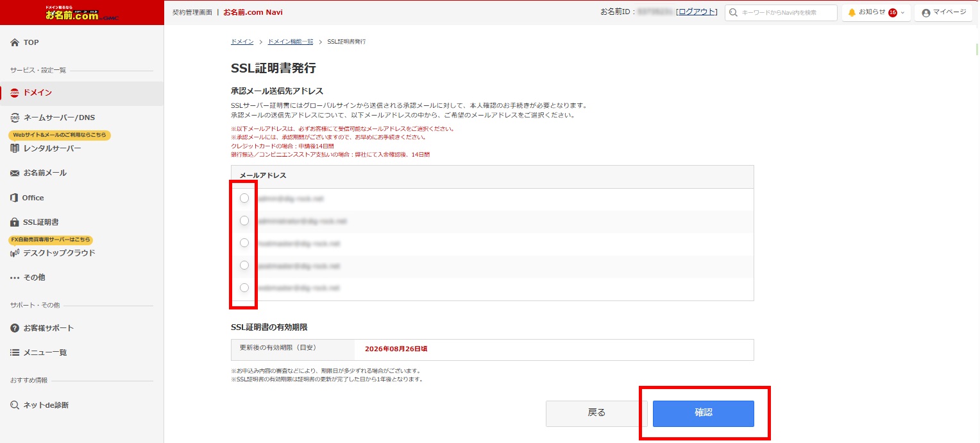Expand the お知らせ notifications dropdown

[877, 13]
